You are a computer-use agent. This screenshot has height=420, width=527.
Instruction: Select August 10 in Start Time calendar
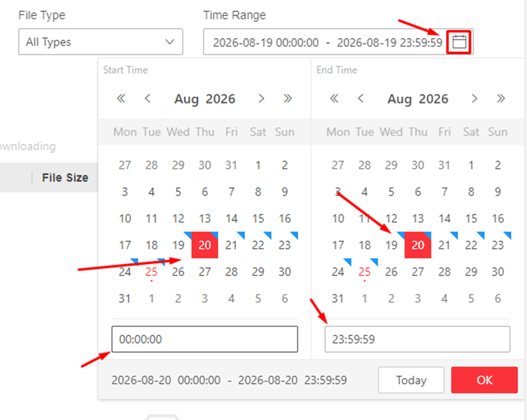tap(125, 219)
